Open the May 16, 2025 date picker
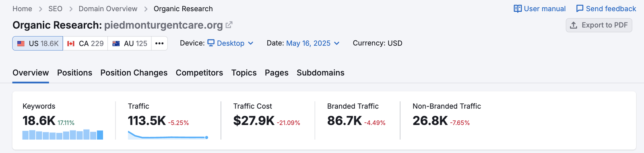This screenshot has width=644, height=153. pyautogui.click(x=313, y=43)
